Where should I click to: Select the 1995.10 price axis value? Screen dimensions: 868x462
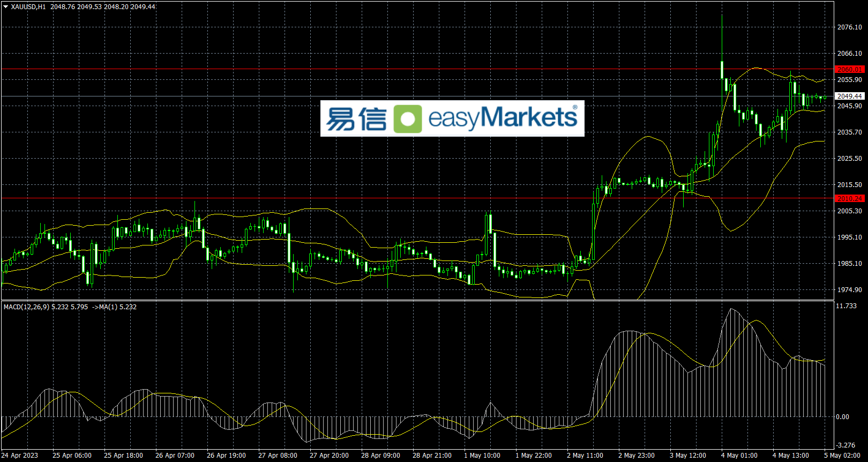pyautogui.click(x=850, y=237)
